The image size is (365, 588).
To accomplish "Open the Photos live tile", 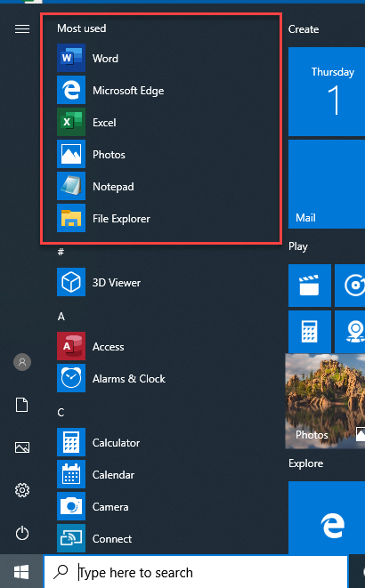I will (x=325, y=401).
